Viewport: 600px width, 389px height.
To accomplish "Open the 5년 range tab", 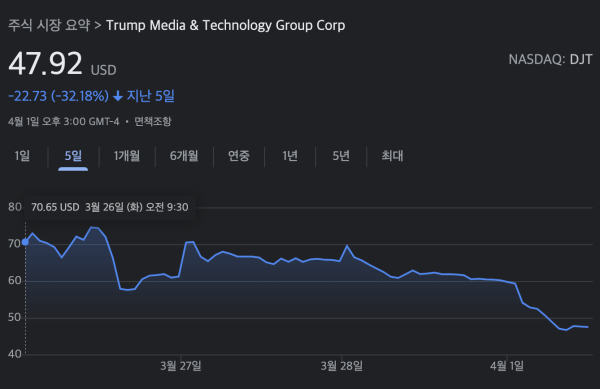I will tap(341, 156).
